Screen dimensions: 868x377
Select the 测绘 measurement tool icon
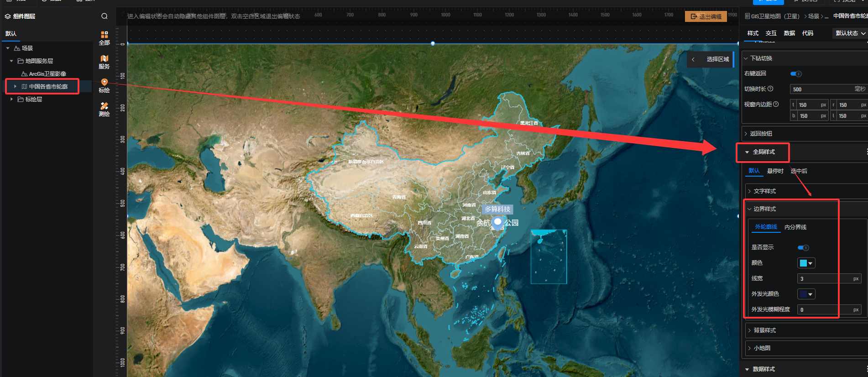[105, 106]
